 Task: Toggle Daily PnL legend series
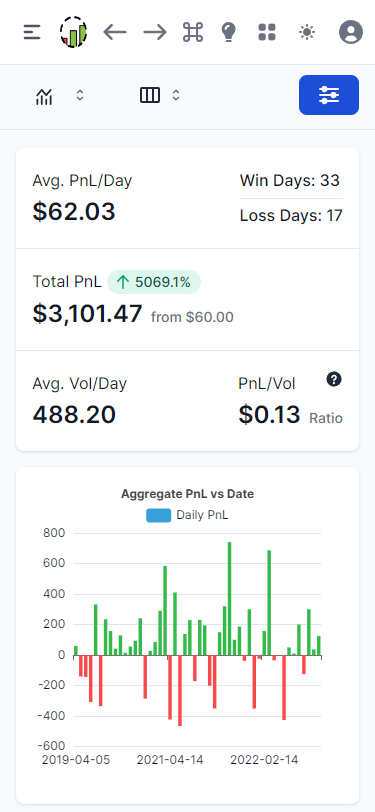coord(188,515)
